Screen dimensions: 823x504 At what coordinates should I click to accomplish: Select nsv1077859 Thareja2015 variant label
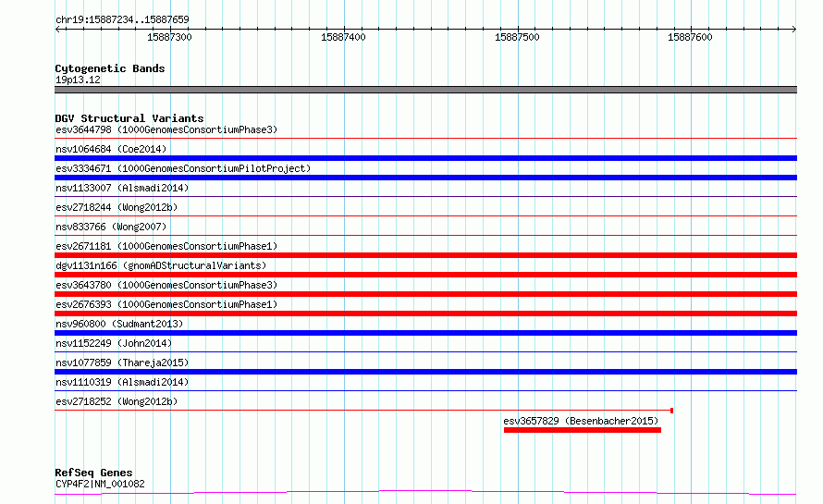(122, 363)
